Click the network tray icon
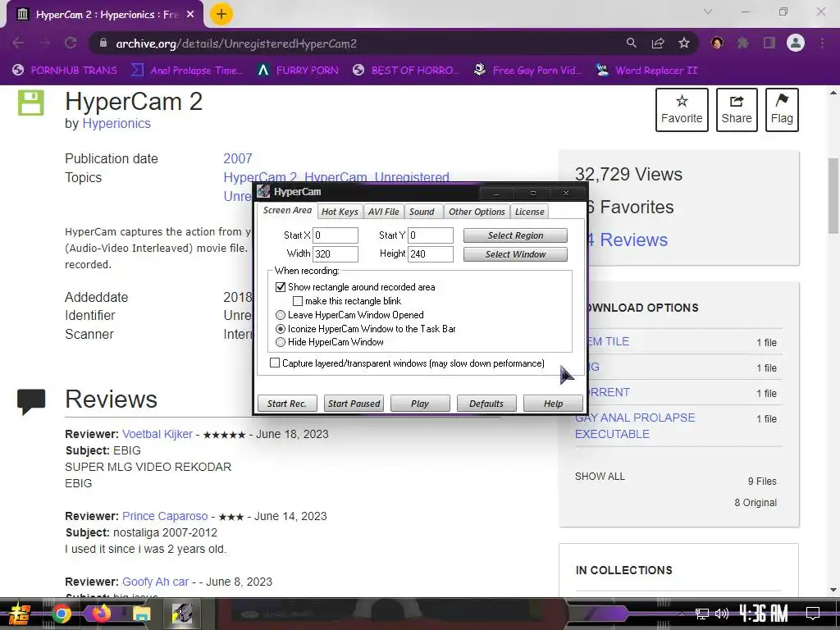Viewport: 840px width, 630px height. [702, 614]
